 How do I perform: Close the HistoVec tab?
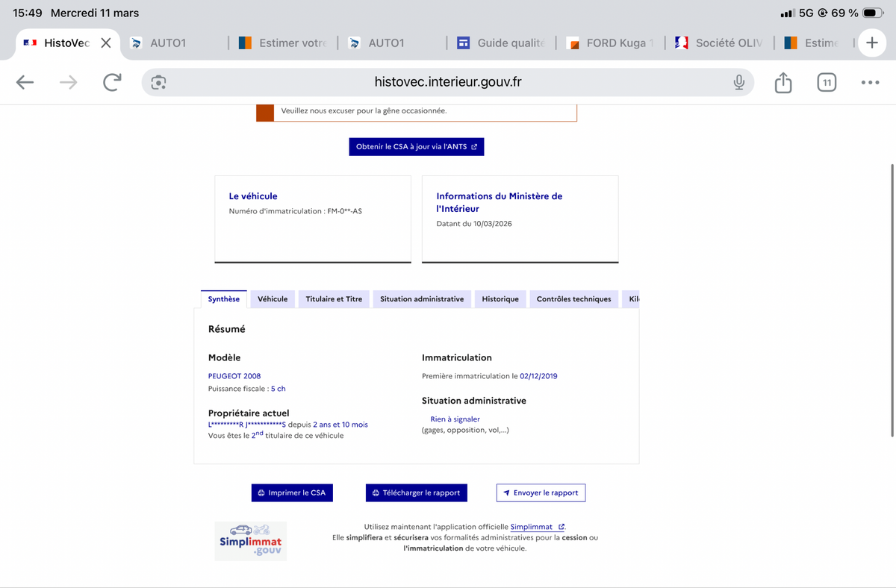click(x=106, y=43)
